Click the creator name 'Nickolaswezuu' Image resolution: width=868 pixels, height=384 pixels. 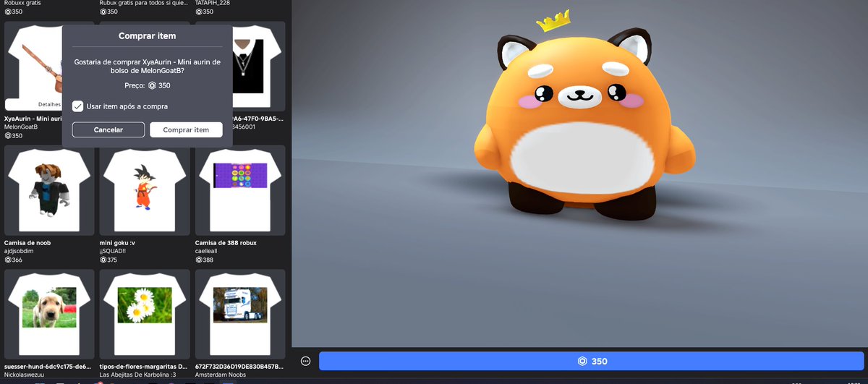click(25, 375)
